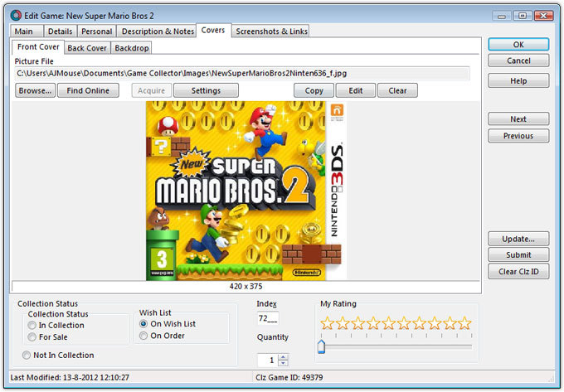The image size is (564, 392).
Task: Clear the front cover image
Action: click(x=397, y=90)
